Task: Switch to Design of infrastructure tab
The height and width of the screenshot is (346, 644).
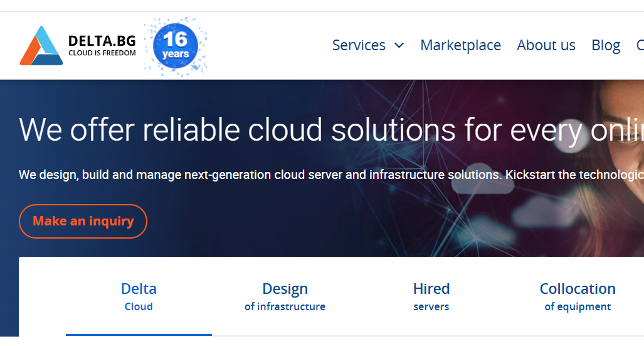Action: [x=285, y=296]
